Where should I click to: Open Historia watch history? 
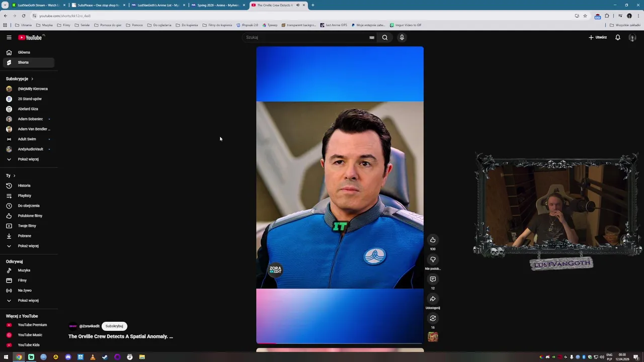pyautogui.click(x=28, y=186)
